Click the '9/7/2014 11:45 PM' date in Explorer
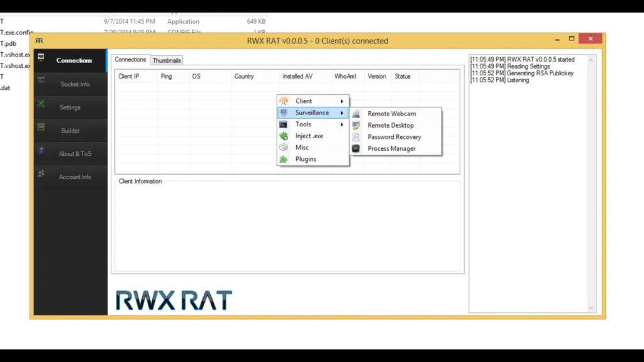Screen dimensions: 644x362 (x=130, y=21)
